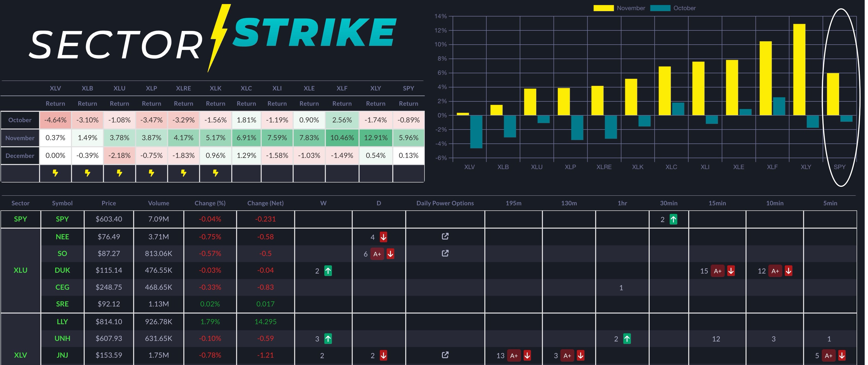868x365 pixels.
Task: Click red down arrow in DUK 10min cell
Action: click(788, 271)
